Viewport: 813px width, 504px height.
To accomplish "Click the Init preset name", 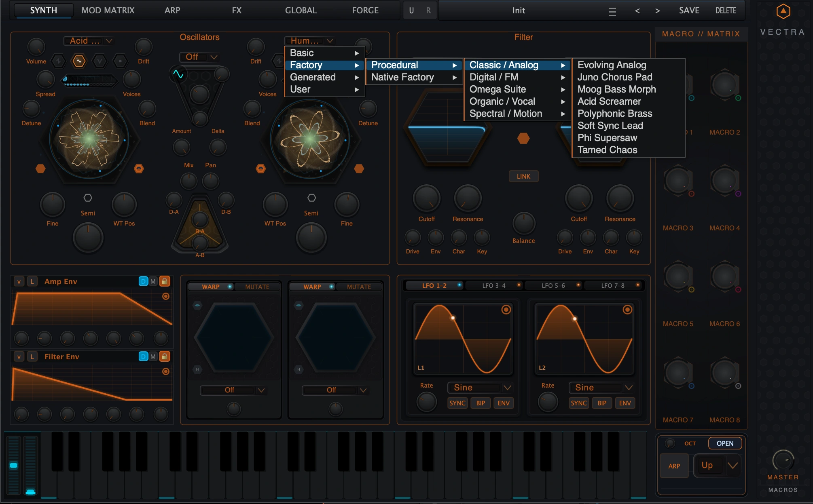I will click(x=519, y=11).
